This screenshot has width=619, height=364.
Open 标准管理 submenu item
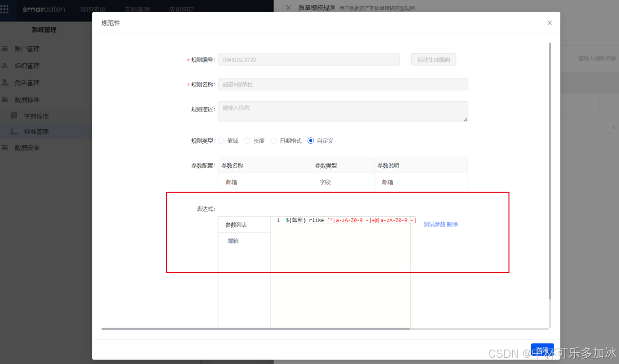click(37, 132)
